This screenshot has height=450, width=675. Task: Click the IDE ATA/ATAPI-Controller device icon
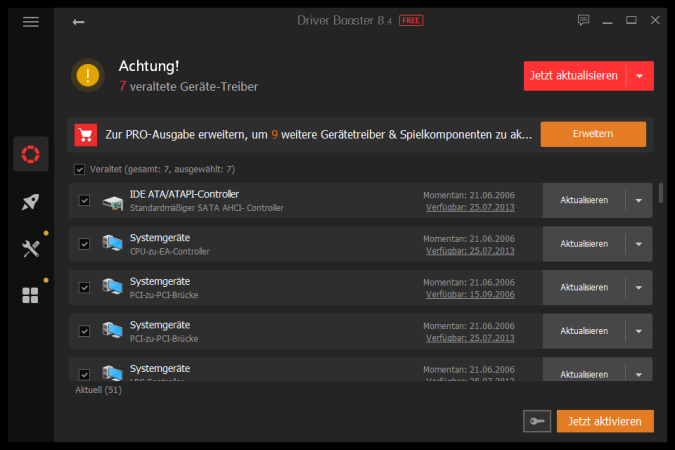(x=113, y=202)
